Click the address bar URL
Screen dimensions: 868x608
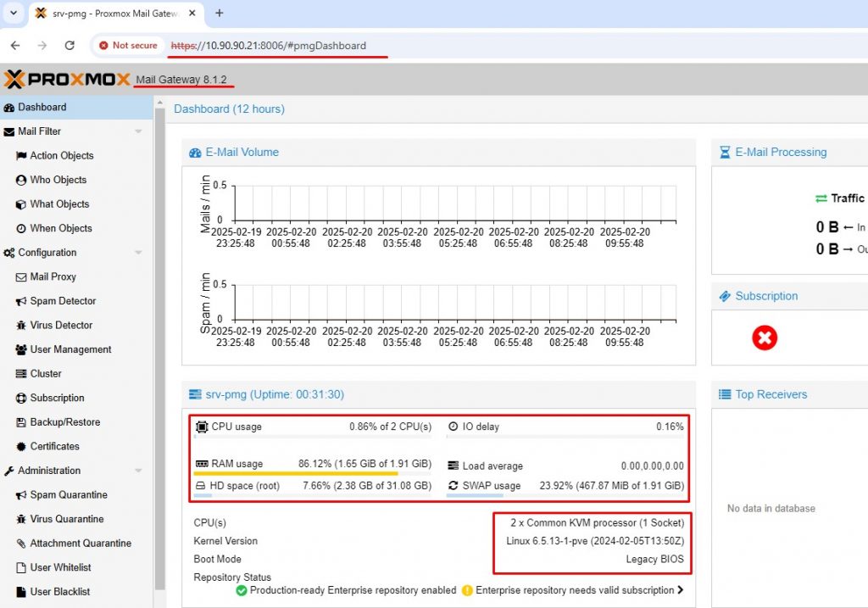point(269,46)
